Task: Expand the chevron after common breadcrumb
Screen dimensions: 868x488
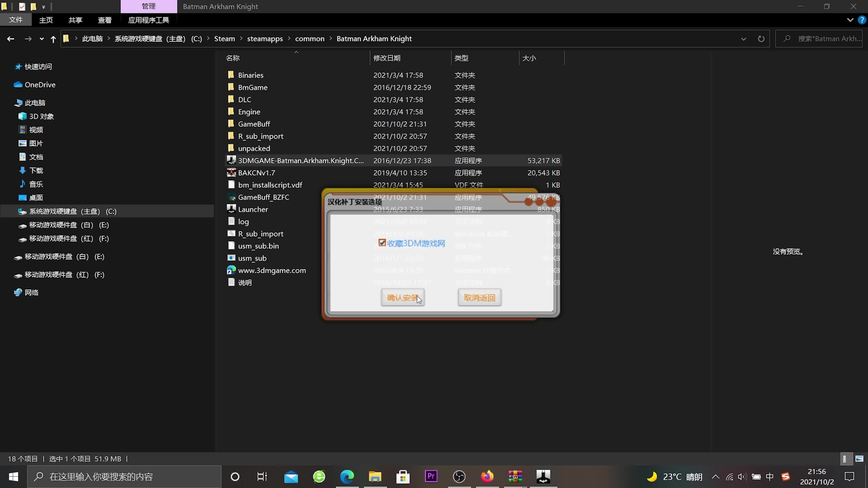Action: tap(331, 39)
